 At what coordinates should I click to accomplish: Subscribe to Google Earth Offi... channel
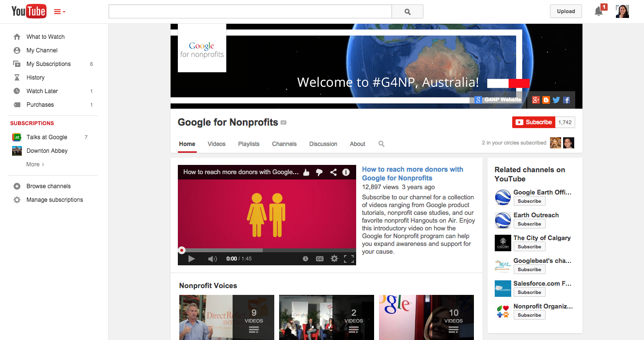pyautogui.click(x=530, y=201)
